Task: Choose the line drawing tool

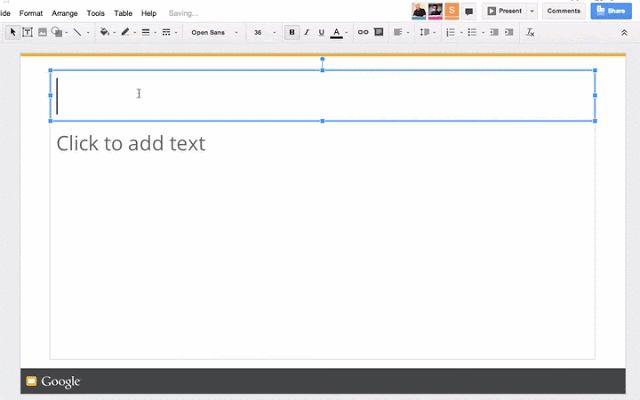Action: coord(77,32)
